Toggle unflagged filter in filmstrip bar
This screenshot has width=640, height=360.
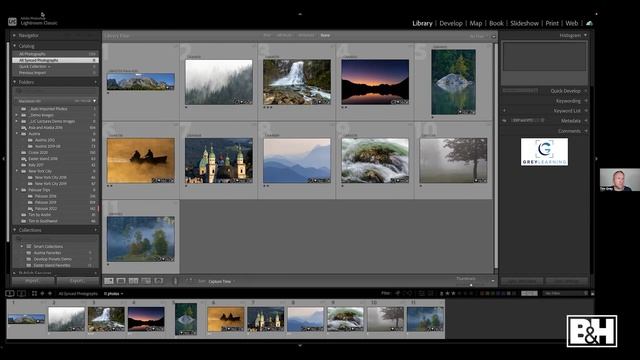click(x=405, y=293)
